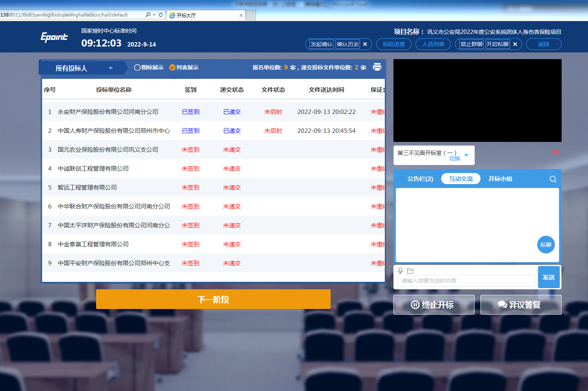The width and height of the screenshot is (588, 391).
Task: Click delivery time 2022-09-13 20:02:22
Action: click(326, 112)
